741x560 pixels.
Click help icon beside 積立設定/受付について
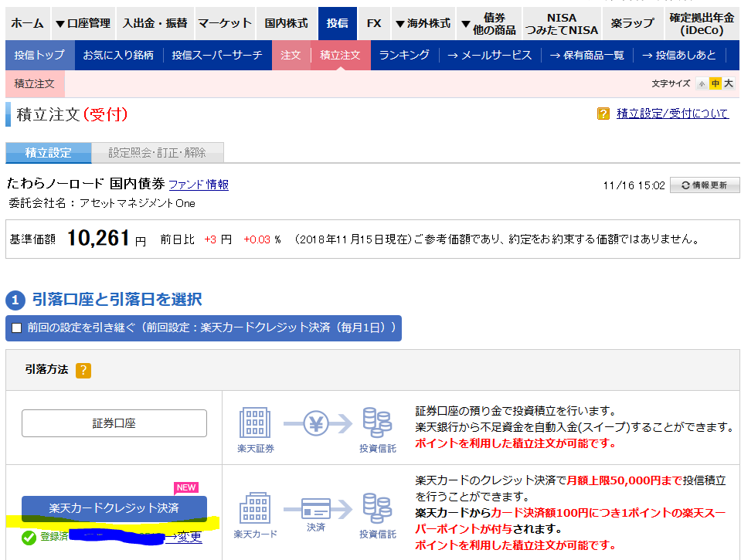click(603, 114)
